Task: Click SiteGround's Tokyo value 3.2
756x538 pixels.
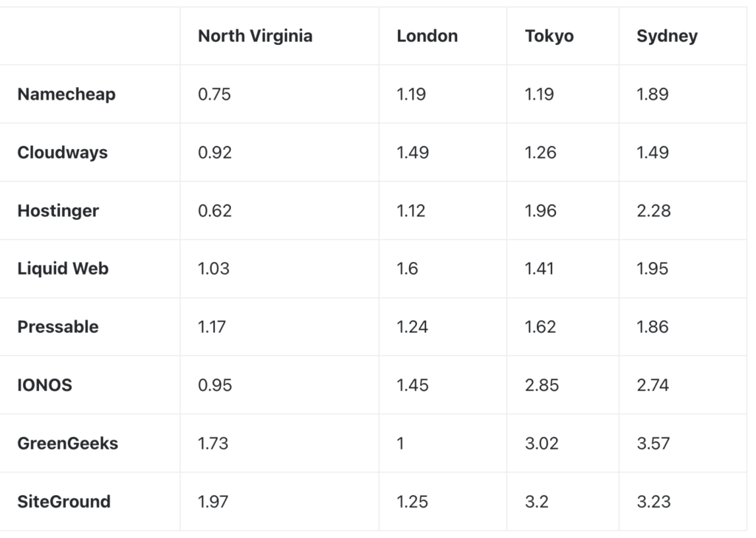Action: click(x=537, y=502)
